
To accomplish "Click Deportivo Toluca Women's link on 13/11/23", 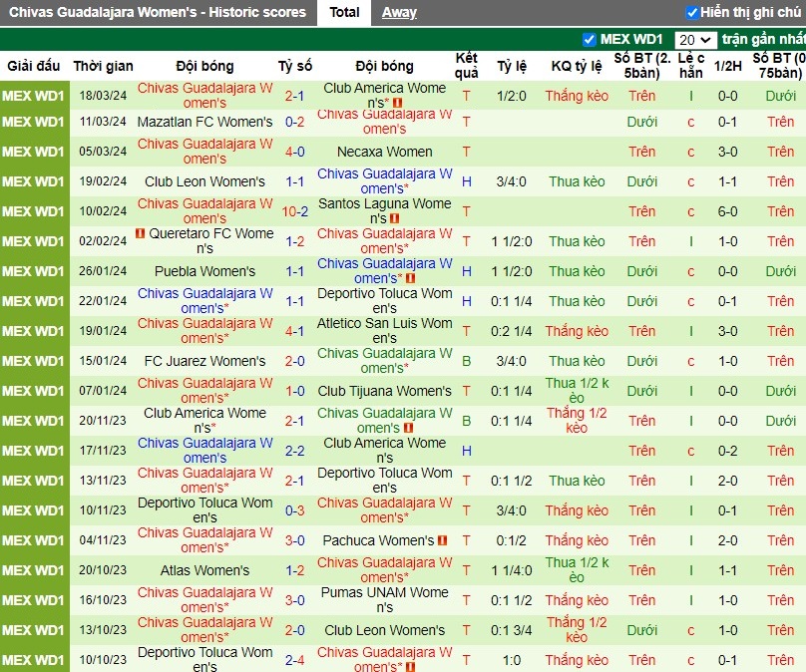I will 384,481.
